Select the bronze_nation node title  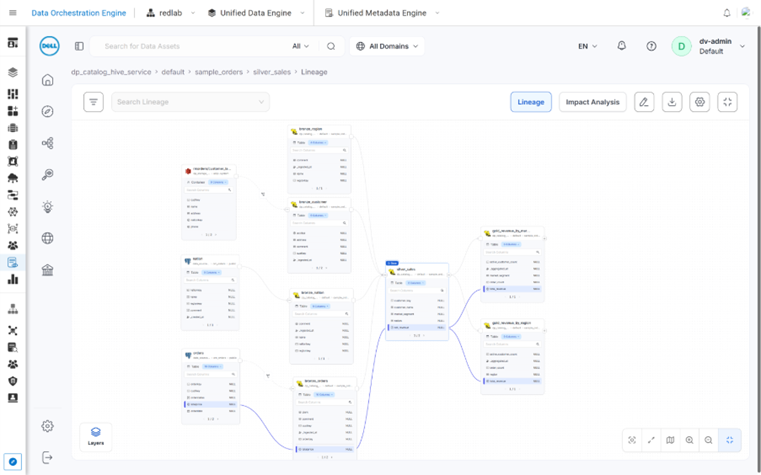coord(313,293)
